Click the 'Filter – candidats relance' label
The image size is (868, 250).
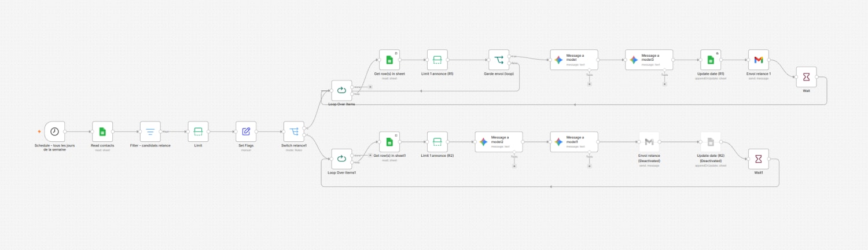(x=150, y=145)
